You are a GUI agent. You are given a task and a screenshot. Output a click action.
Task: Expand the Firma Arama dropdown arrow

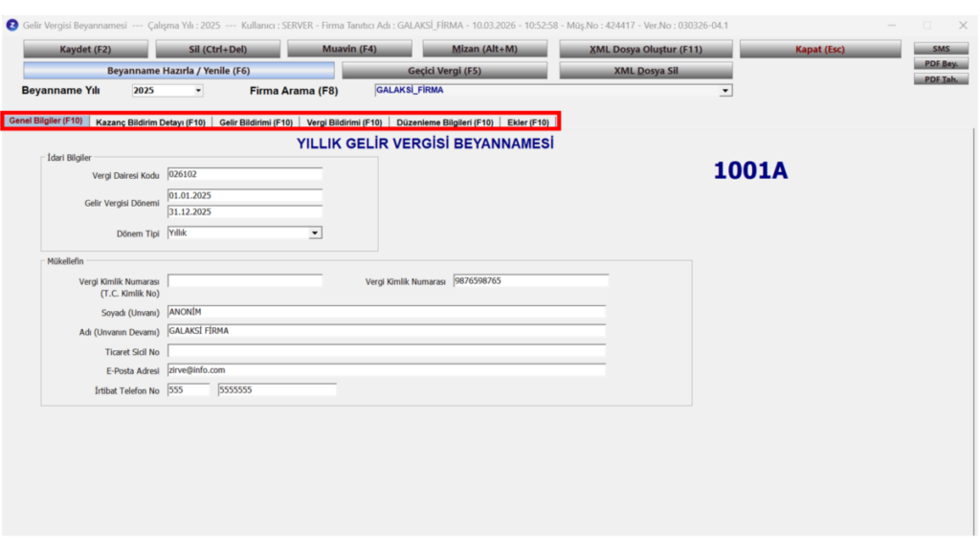click(725, 91)
